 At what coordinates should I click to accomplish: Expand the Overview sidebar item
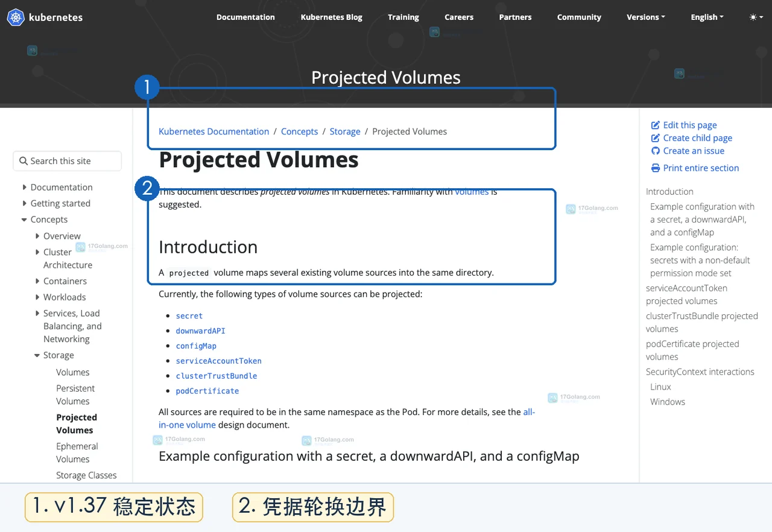(37, 236)
